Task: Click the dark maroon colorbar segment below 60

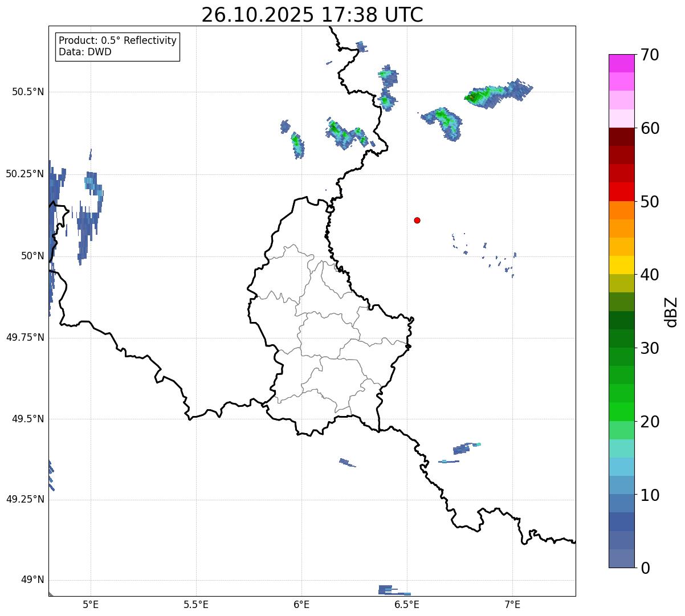Action: (x=622, y=137)
